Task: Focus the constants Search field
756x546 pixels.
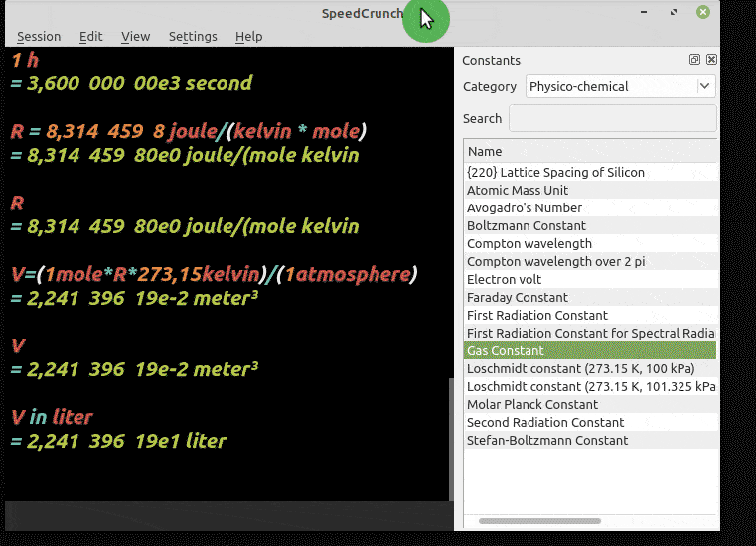Action: [612, 118]
